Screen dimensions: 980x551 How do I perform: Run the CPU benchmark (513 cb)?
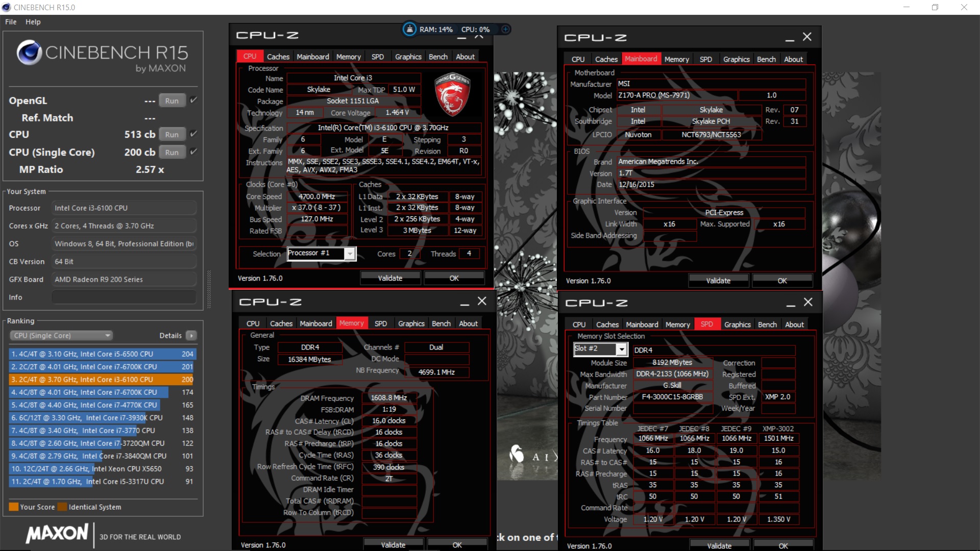pos(172,134)
